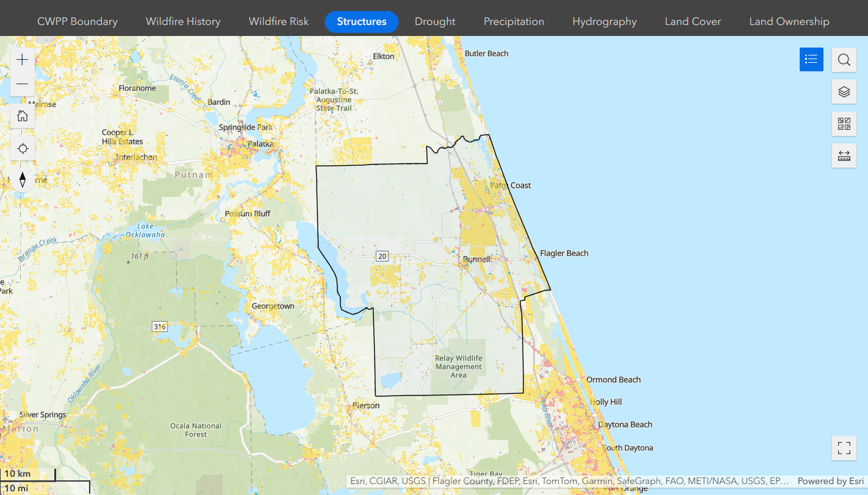Open the map layers list

point(844,91)
